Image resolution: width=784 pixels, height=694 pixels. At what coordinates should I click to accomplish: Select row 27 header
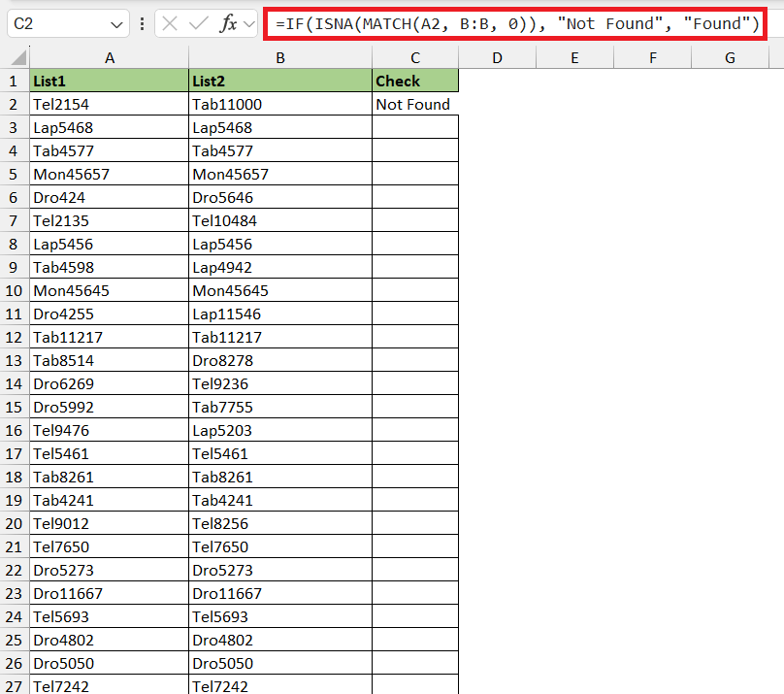point(14,686)
